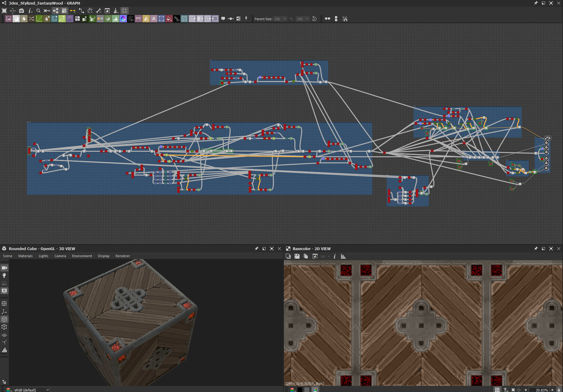The width and height of the screenshot is (563, 392).
Task: Save the 2D view image with floppy icon
Action: (297, 256)
